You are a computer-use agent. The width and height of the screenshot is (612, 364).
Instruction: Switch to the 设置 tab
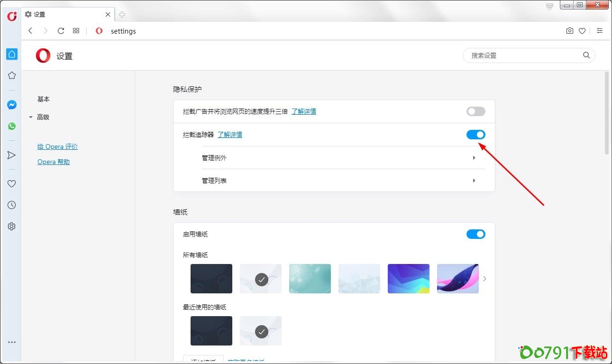tap(66, 15)
